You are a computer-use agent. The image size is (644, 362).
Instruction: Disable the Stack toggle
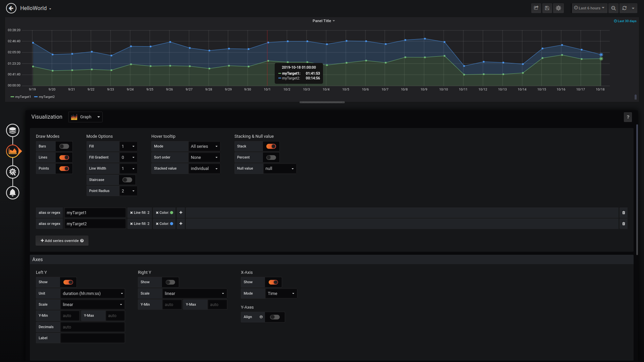tap(271, 146)
